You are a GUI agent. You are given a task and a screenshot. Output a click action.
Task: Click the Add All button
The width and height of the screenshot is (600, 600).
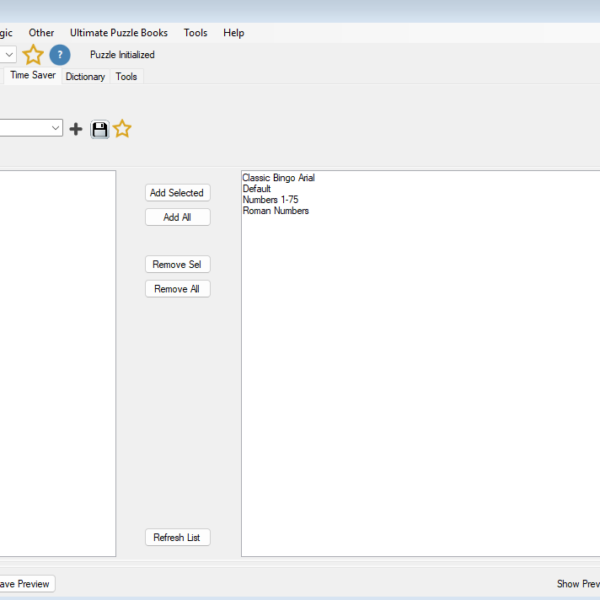click(177, 217)
